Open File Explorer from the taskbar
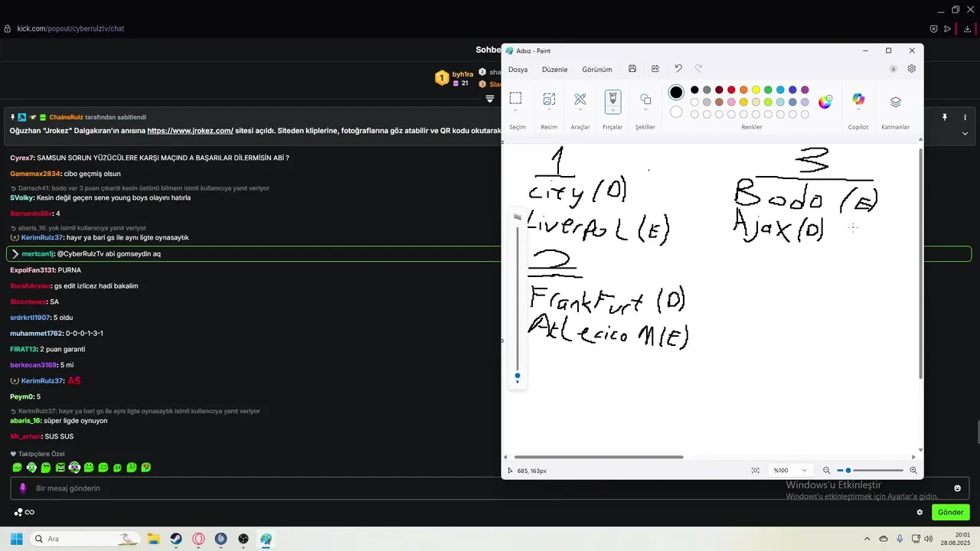Screen dimensions: 980x551 [x=153, y=539]
